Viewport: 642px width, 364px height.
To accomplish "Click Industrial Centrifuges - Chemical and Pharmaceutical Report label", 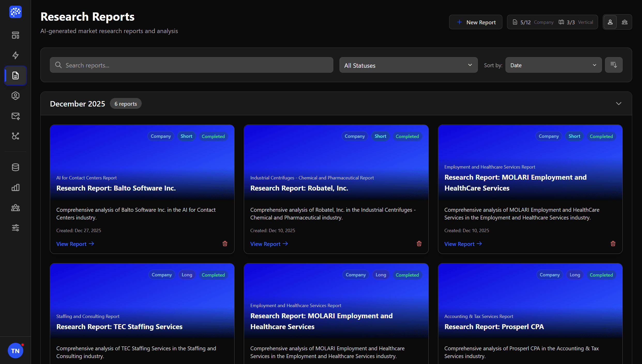I will pos(312,178).
